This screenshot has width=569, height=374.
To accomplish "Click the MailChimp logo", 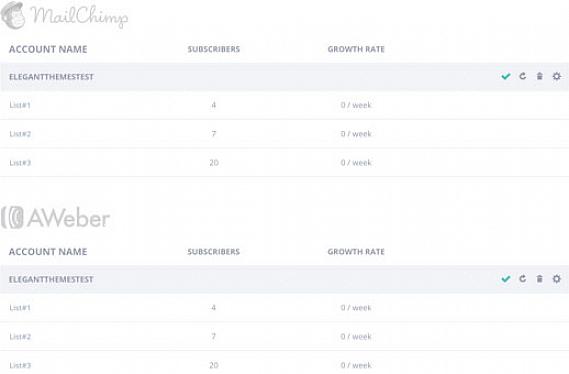I will pyautogui.click(x=64, y=16).
